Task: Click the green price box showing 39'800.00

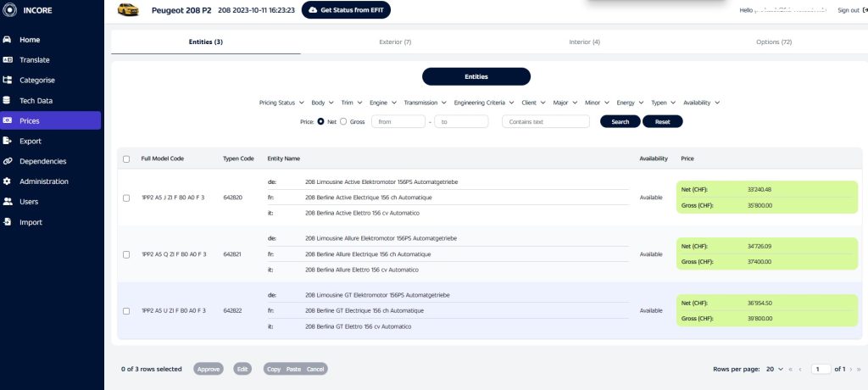Action: pyautogui.click(x=766, y=311)
